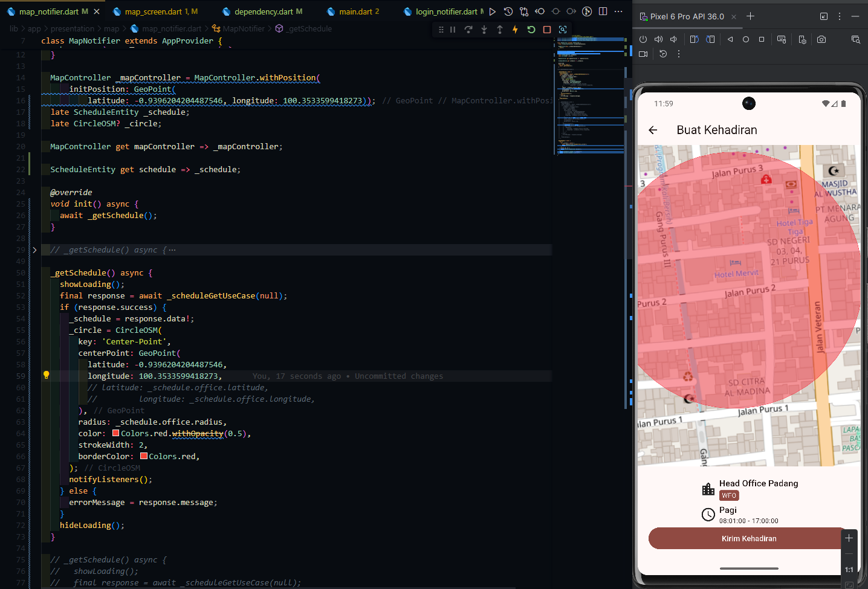This screenshot has width=868, height=589.
Task: Rotate emulator left with rotate icon
Action: (x=694, y=39)
